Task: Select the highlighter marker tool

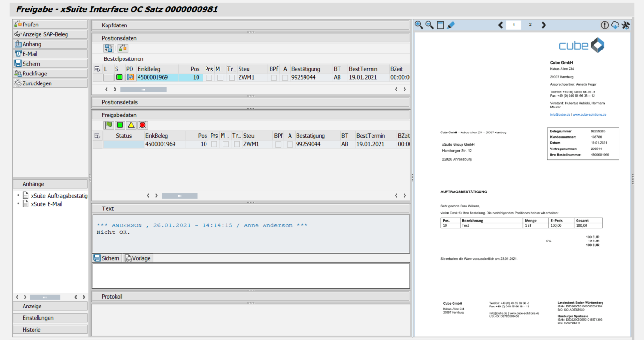Action: (x=451, y=25)
